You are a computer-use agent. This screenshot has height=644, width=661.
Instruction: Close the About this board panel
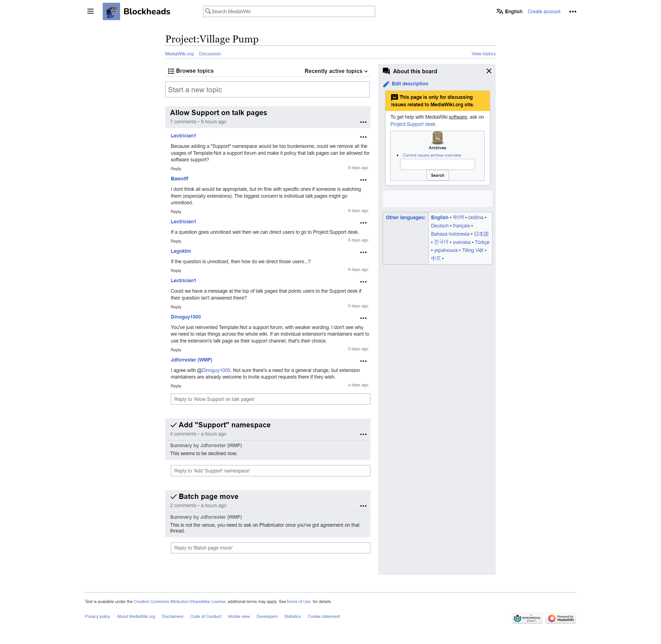[x=489, y=71]
